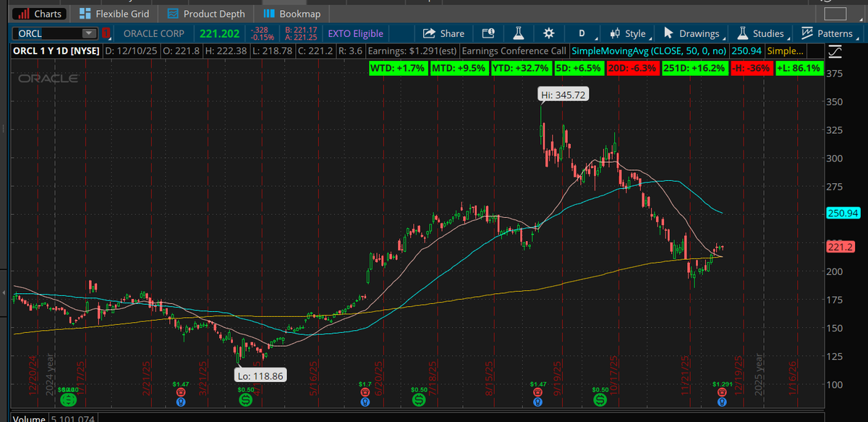Viewport: 868px width, 422px height.
Task: Click the blue lightbulb icon near 2/21/25
Action: coord(181,401)
